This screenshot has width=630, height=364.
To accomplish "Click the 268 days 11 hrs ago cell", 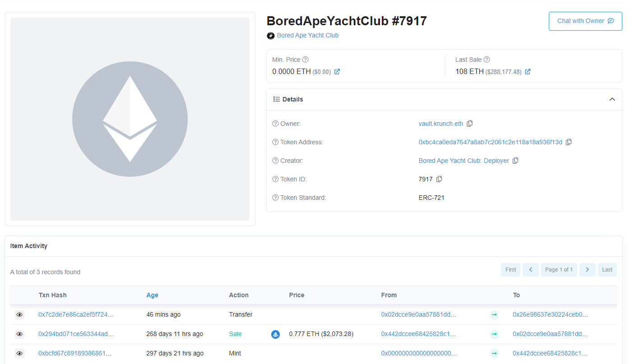I will 175,334.
